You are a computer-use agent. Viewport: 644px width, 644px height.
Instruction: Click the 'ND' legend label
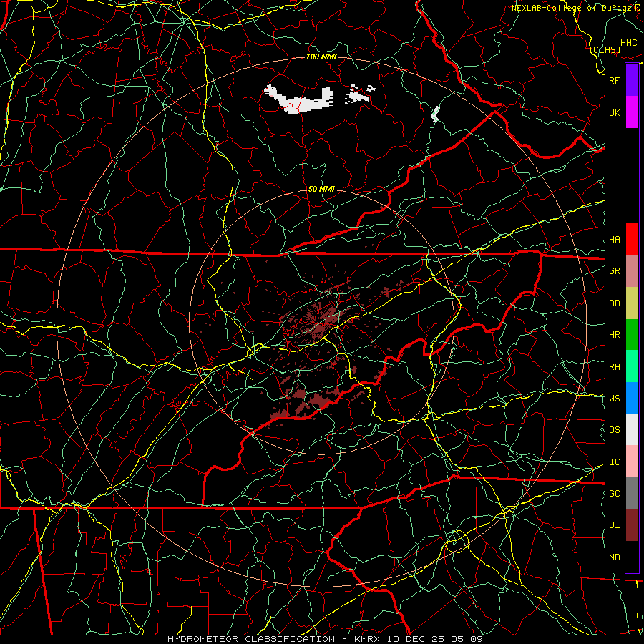pos(615,557)
